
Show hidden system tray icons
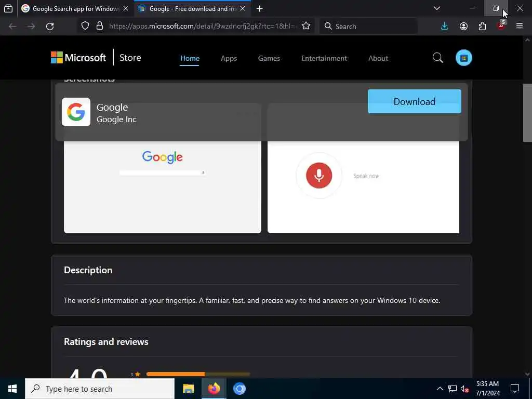click(440, 389)
